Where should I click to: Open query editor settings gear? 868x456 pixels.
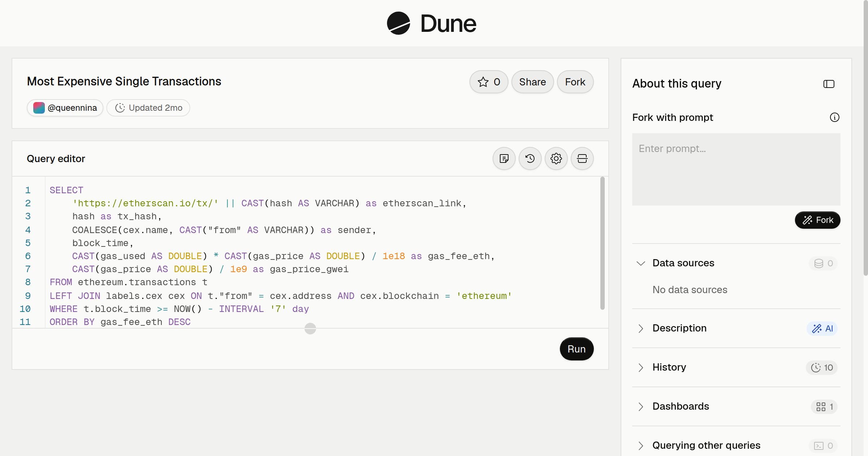(x=556, y=159)
